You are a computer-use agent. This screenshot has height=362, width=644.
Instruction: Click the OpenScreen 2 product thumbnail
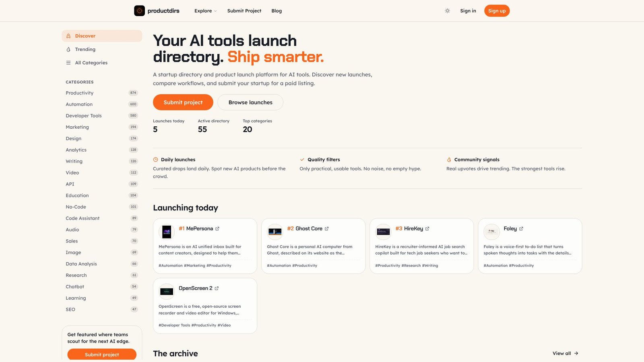click(x=167, y=292)
